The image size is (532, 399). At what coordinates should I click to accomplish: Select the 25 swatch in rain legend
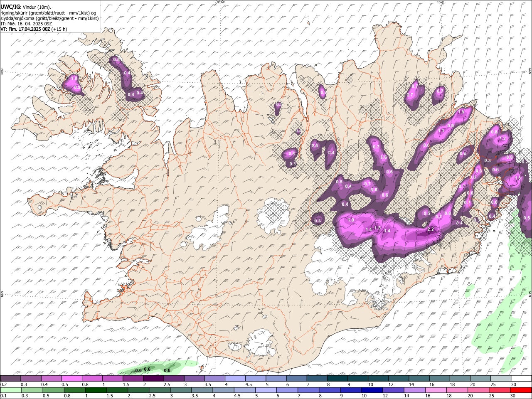pos(500,390)
